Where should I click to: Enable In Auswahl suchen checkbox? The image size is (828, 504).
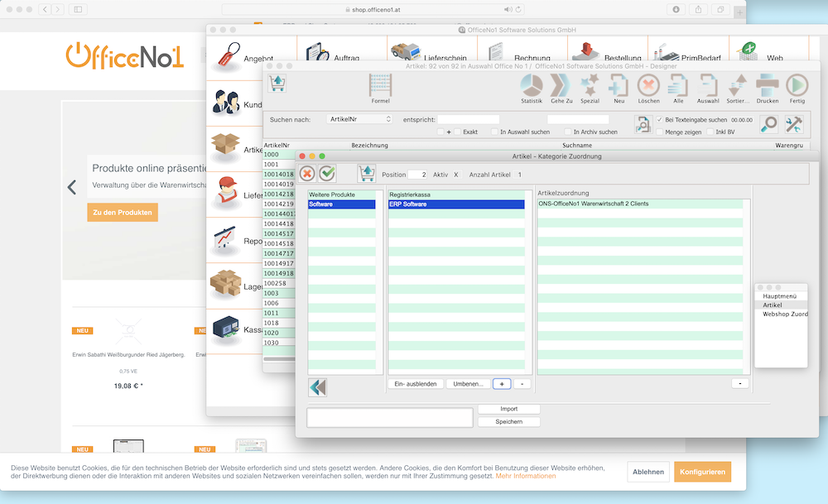(494, 132)
